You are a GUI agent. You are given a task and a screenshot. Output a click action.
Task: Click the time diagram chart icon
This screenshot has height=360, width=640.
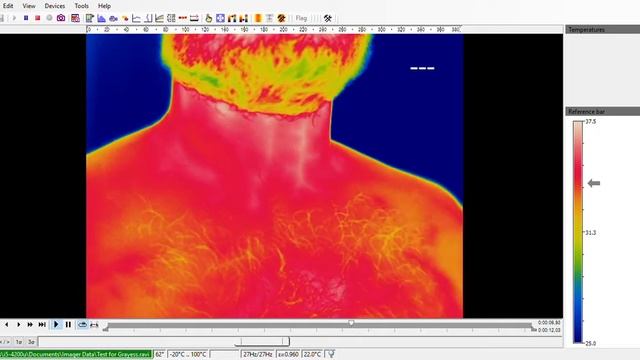click(160, 18)
